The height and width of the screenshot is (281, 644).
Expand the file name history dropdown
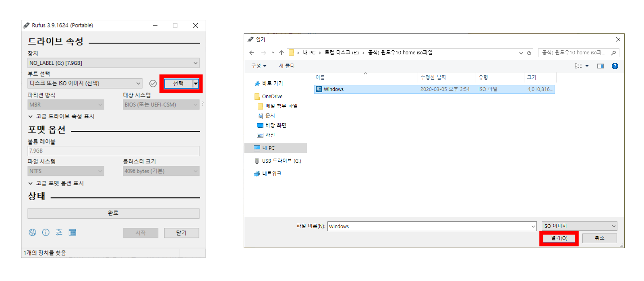tap(533, 227)
